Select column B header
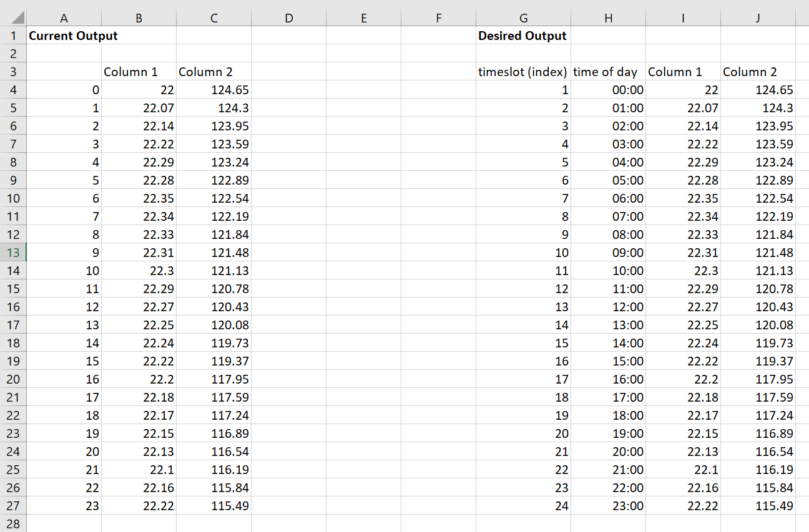This screenshot has height=532, width=809. (139, 18)
